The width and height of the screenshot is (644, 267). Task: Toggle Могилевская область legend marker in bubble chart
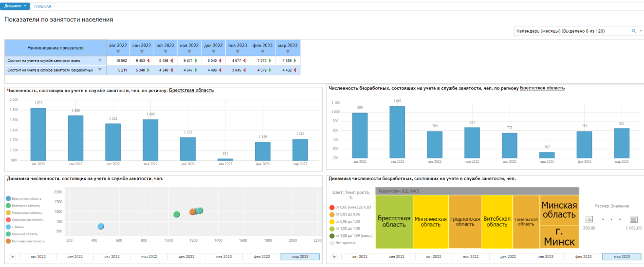[x=9, y=241]
